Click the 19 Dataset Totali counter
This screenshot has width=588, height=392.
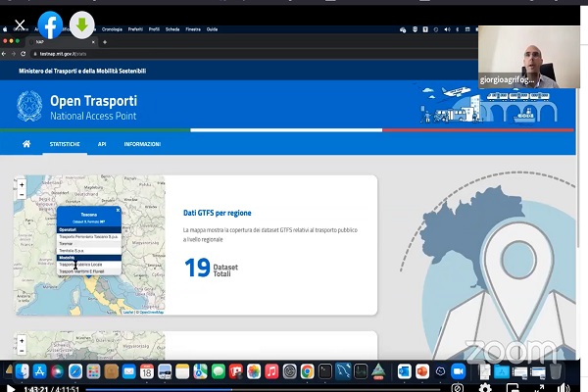211,268
